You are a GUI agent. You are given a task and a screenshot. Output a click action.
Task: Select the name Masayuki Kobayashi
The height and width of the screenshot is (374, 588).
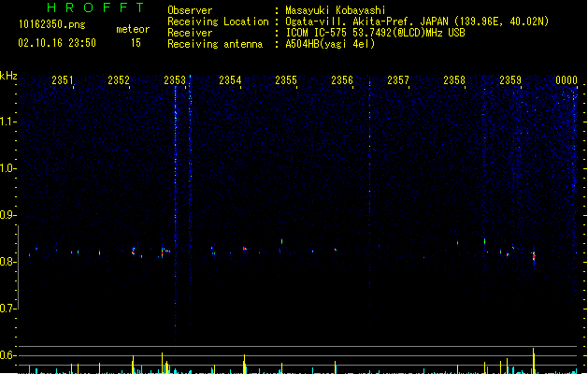336,10
